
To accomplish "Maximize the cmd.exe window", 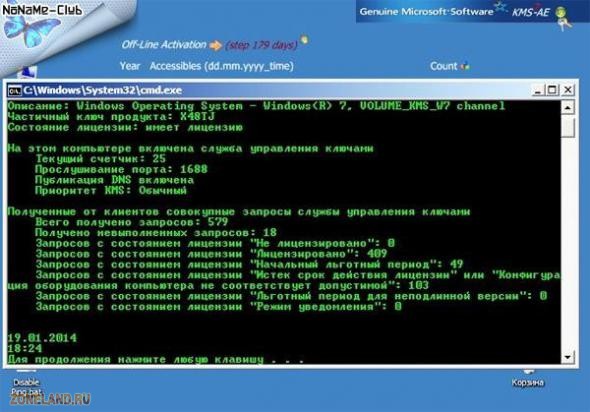I will tap(552, 90).
